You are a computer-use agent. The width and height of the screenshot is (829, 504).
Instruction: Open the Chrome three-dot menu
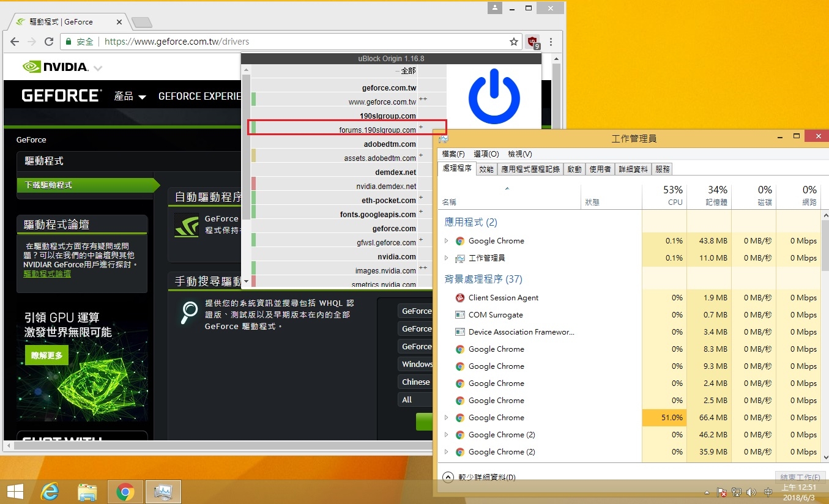point(551,42)
